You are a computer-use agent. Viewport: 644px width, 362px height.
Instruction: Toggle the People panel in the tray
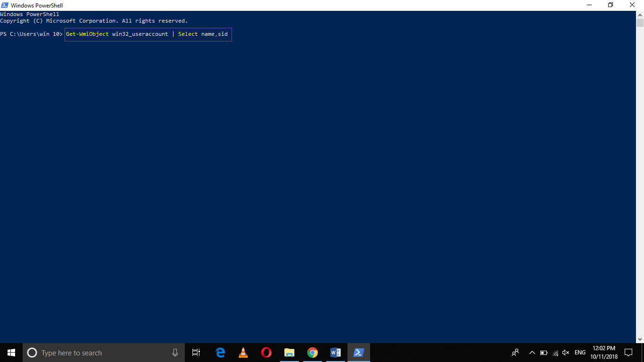pos(515,352)
